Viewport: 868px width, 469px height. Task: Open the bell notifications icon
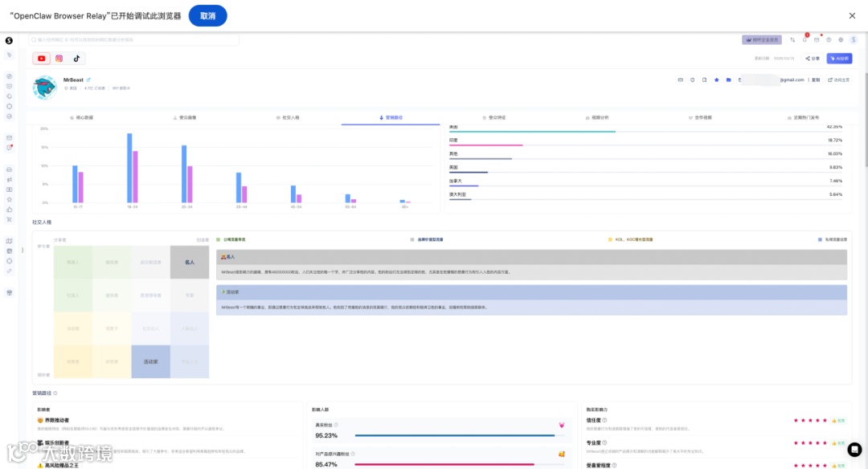coord(805,39)
